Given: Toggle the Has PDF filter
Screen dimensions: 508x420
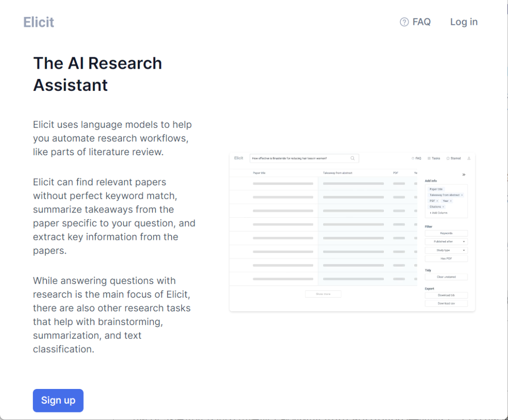Looking at the screenshot, I should click(446, 259).
